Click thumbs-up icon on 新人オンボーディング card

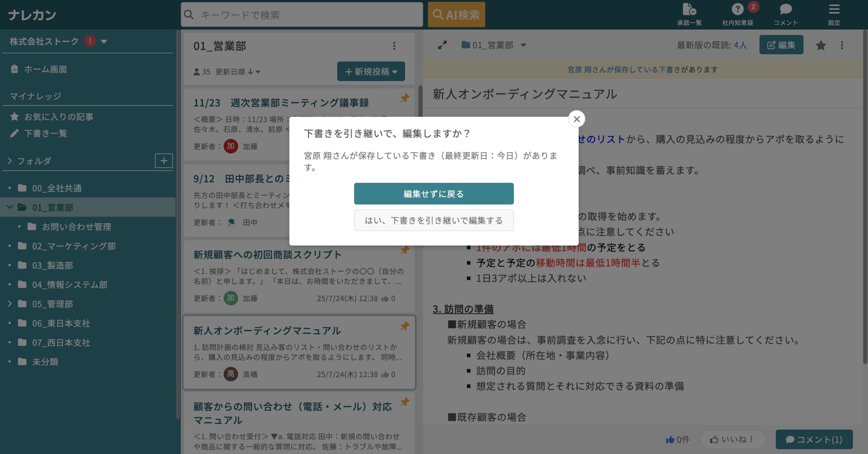[385, 374]
